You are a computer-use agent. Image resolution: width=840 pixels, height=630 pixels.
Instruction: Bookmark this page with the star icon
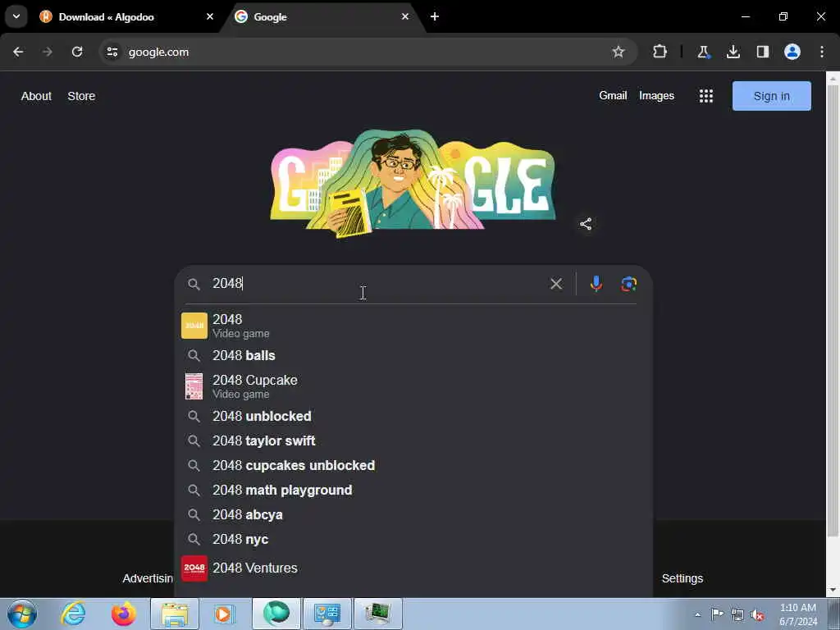coord(619,52)
